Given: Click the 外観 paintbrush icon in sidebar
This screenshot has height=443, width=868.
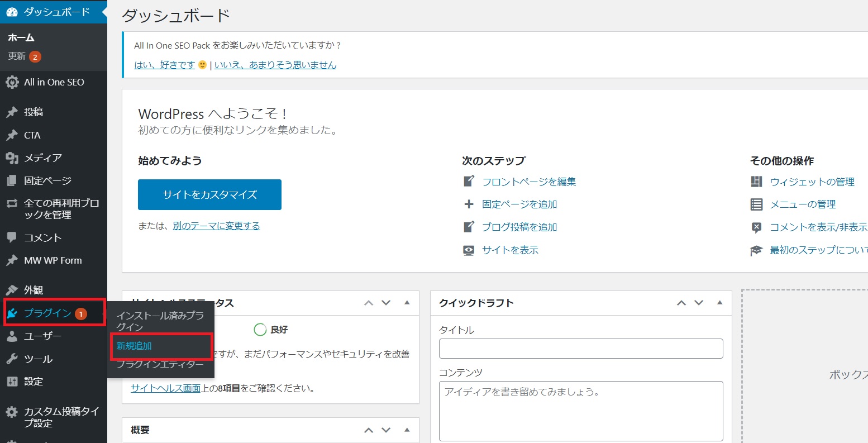Looking at the screenshot, I should coord(12,290).
